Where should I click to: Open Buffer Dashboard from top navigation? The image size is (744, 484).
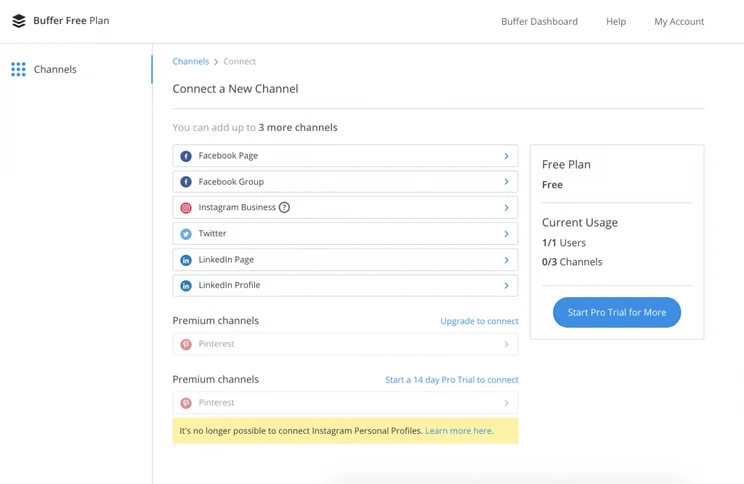[x=539, y=21]
